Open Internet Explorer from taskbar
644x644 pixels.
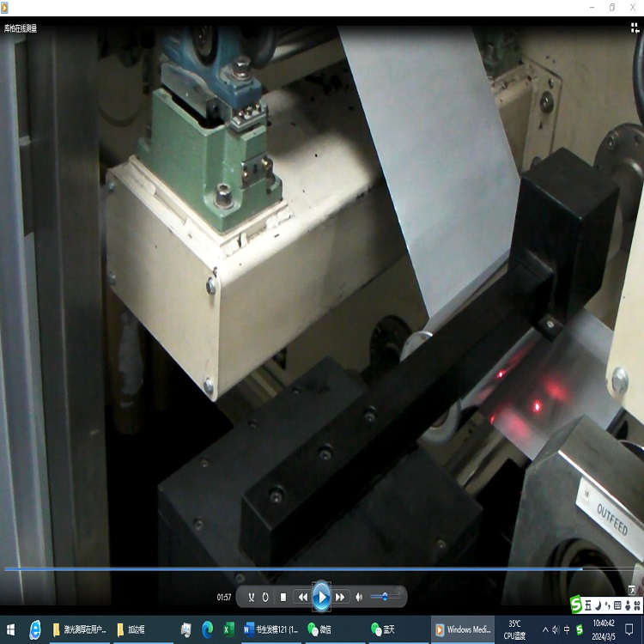tap(35, 629)
